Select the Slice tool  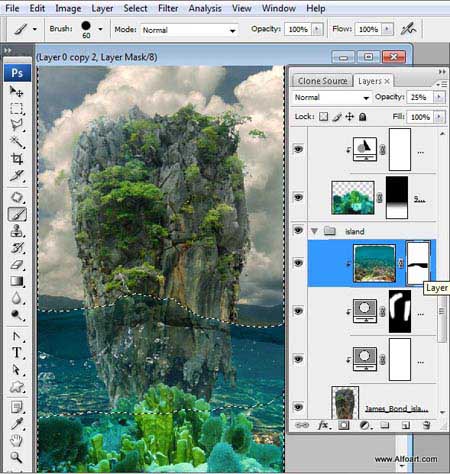[16, 175]
